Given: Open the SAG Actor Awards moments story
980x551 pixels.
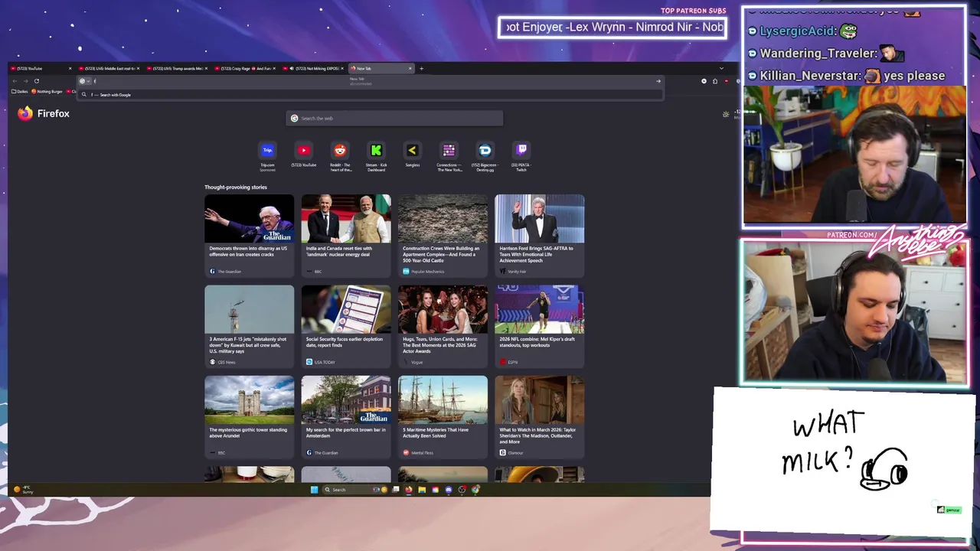Looking at the screenshot, I should click(x=443, y=326).
